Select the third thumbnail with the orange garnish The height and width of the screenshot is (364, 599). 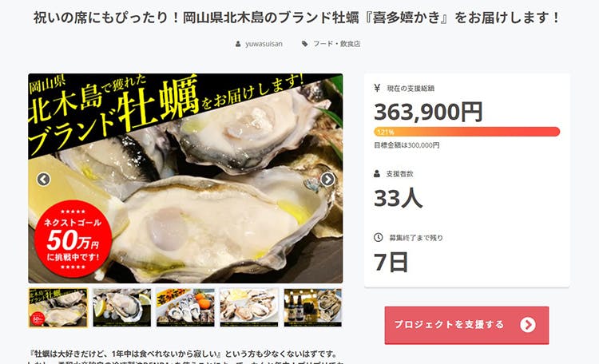coord(185,308)
